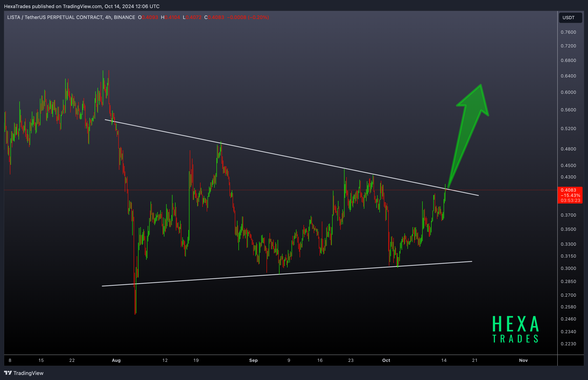Click the 0.2230 price axis label
The height and width of the screenshot is (380, 588).
tap(568, 344)
